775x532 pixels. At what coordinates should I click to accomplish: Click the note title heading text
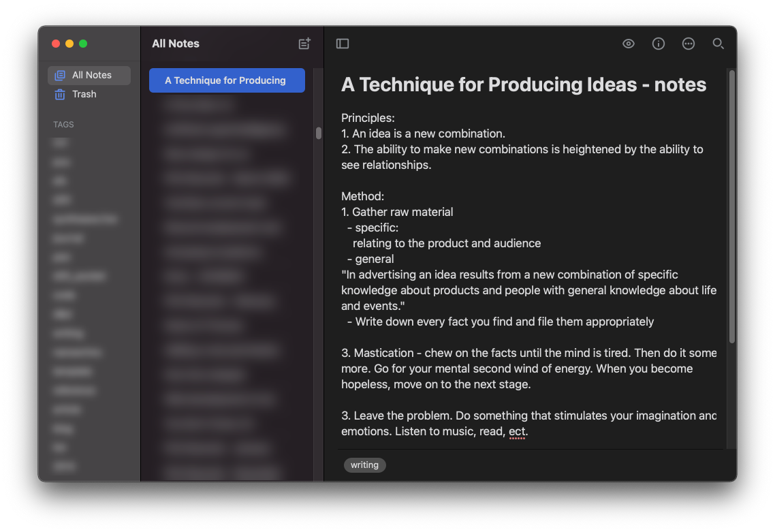click(x=524, y=84)
